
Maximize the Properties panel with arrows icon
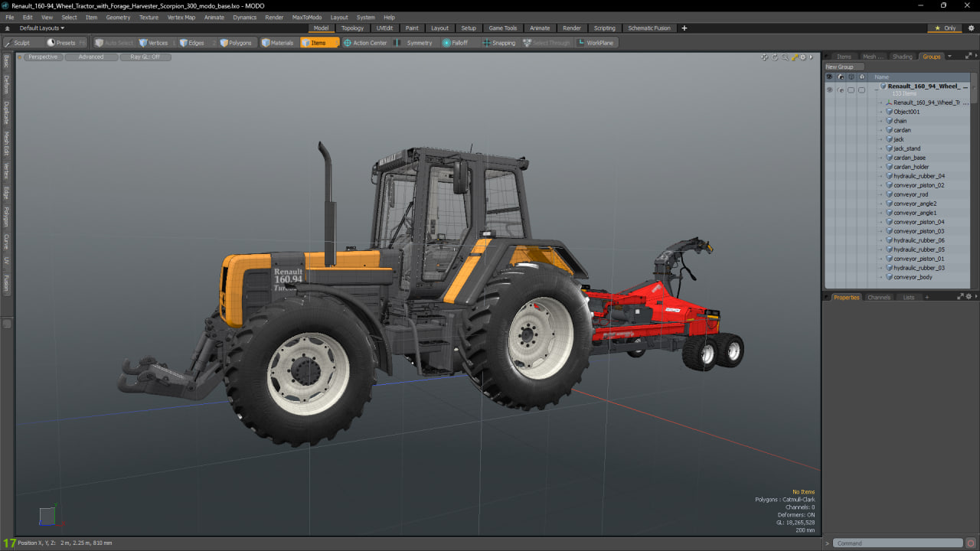[x=961, y=297]
